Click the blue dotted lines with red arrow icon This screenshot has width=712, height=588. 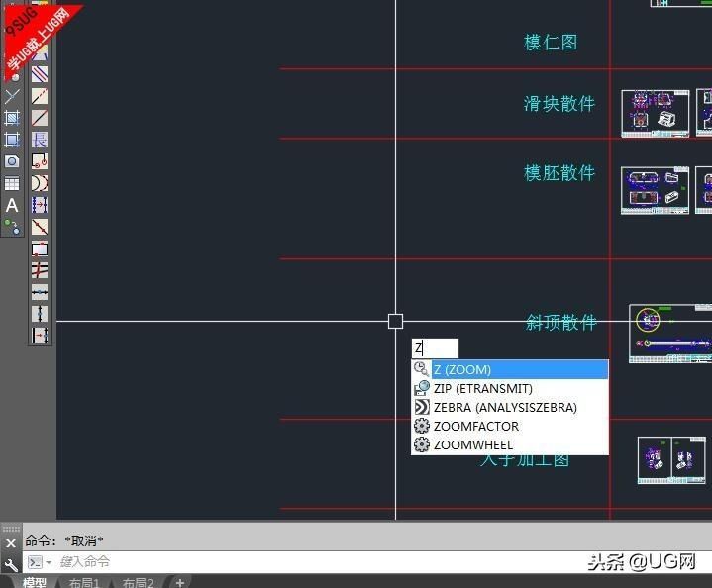[x=40, y=205]
